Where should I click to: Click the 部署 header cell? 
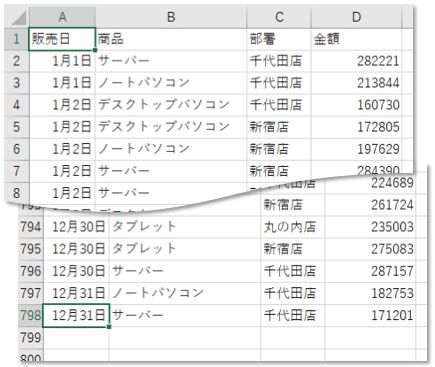[279, 39]
